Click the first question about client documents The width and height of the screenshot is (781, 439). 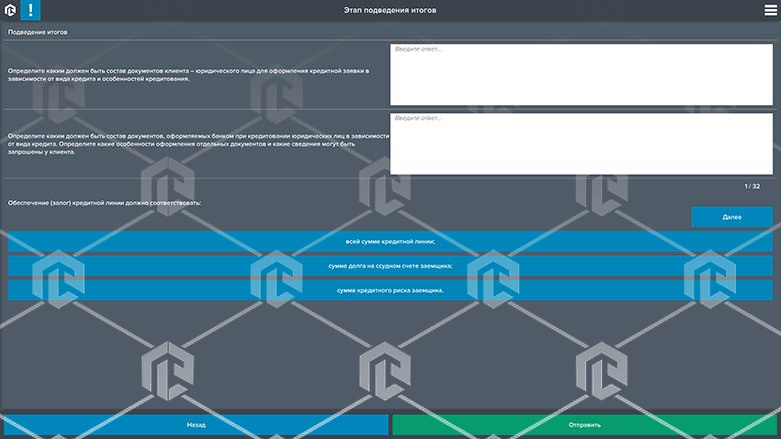[190, 75]
